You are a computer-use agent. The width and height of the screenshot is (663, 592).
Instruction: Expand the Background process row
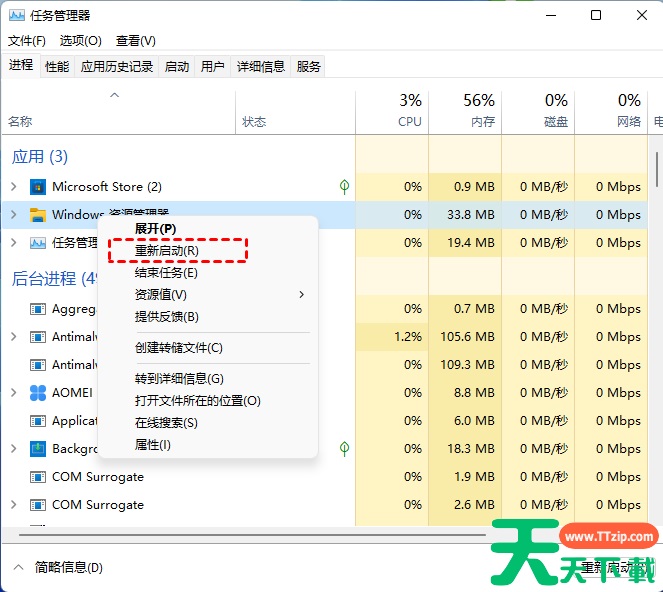(x=14, y=449)
